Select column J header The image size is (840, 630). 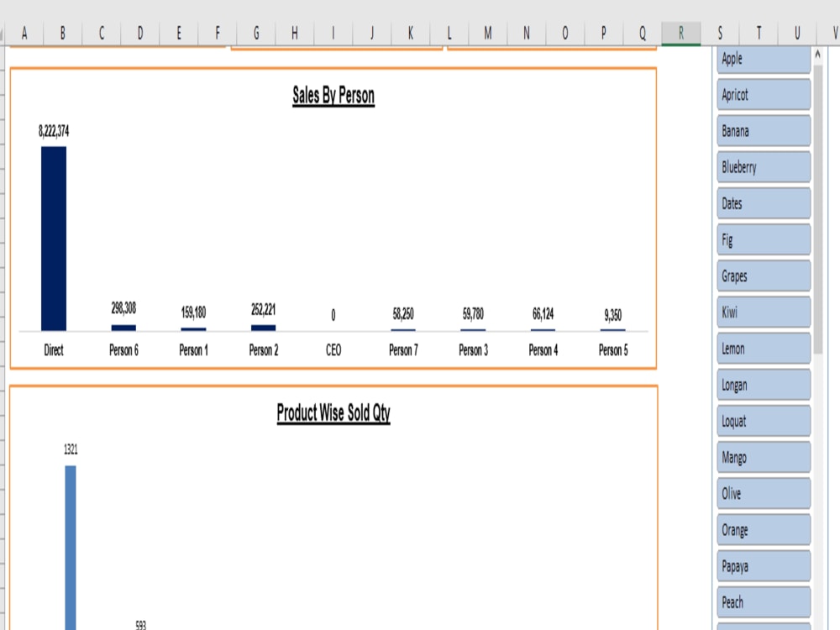click(x=372, y=34)
